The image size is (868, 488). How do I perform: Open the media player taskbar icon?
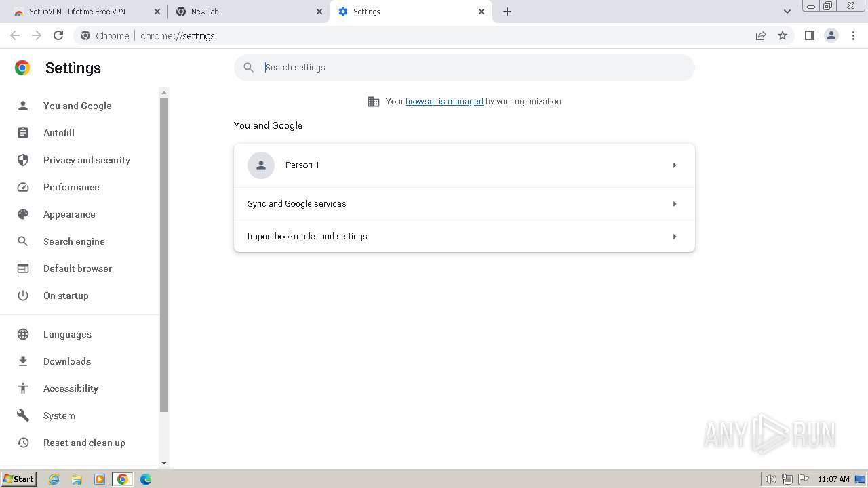pyautogui.click(x=100, y=479)
